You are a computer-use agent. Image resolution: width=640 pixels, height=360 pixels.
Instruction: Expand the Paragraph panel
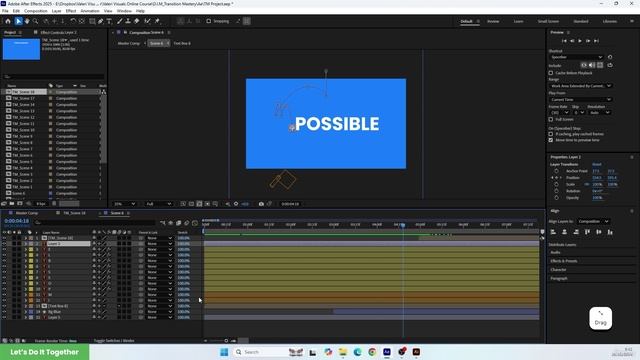(x=559, y=278)
